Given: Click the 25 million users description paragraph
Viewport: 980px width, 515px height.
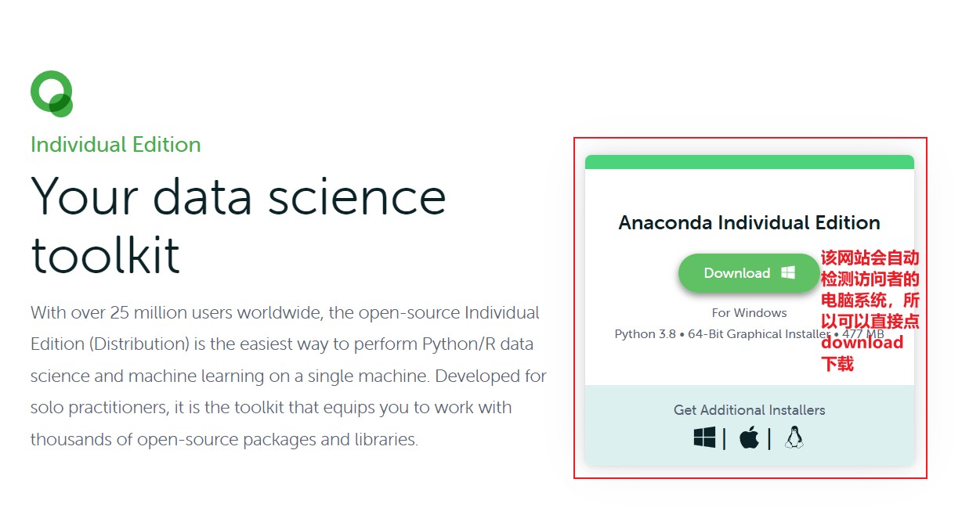Looking at the screenshot, I should point(288,376).
